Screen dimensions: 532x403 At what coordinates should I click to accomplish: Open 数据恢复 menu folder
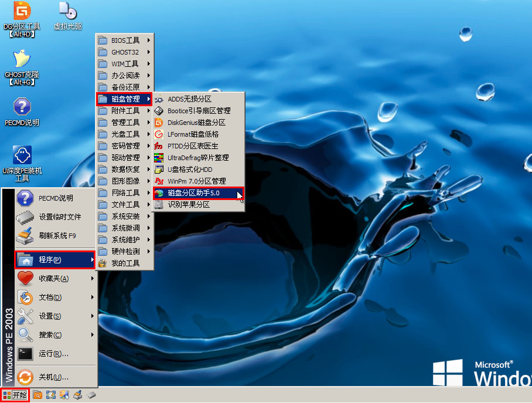tap(124, 170)
